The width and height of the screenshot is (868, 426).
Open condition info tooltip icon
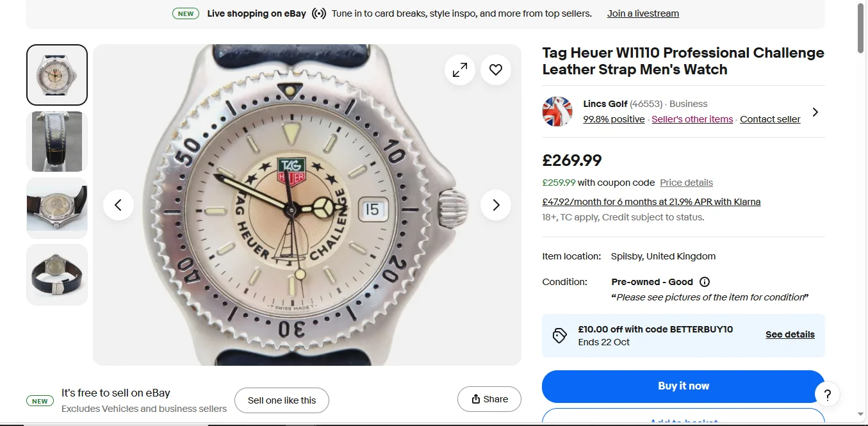(705, 282)
